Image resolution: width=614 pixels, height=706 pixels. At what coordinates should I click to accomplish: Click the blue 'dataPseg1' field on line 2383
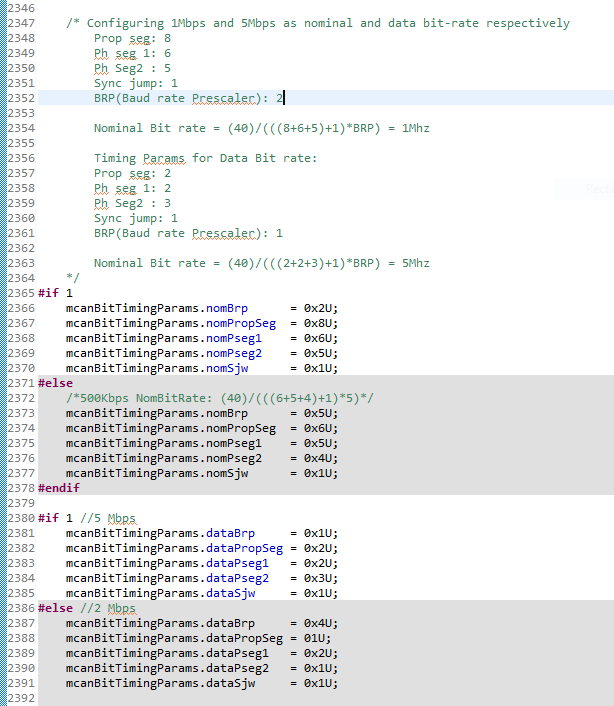click(237, 563)
